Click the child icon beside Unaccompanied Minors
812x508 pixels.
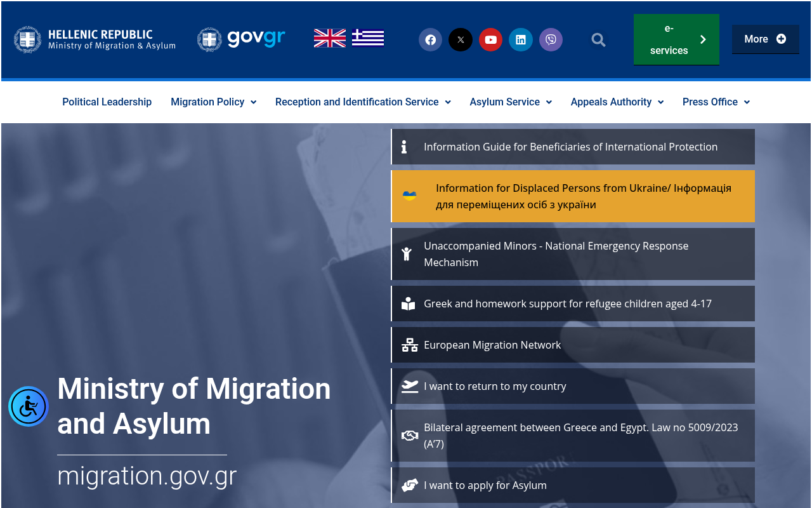pyautogui.click(x=407, y=254)
